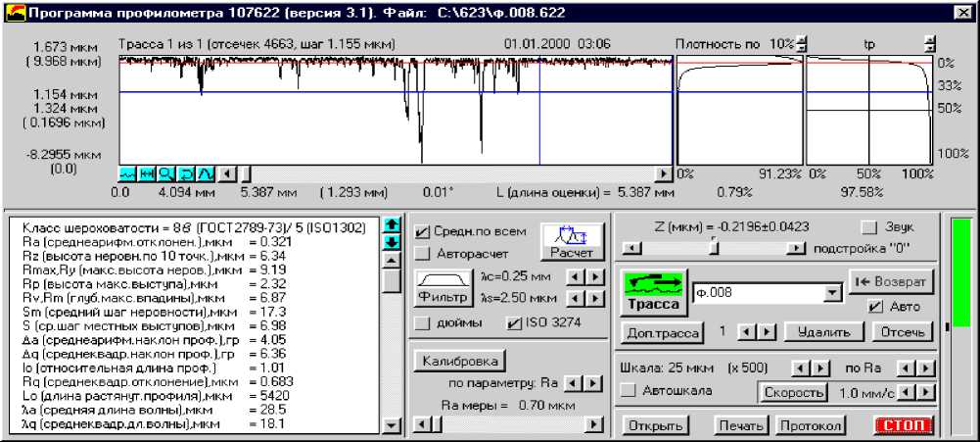Click the Протокол button
This screenshot has height=442, width=980.
[809, 426]
